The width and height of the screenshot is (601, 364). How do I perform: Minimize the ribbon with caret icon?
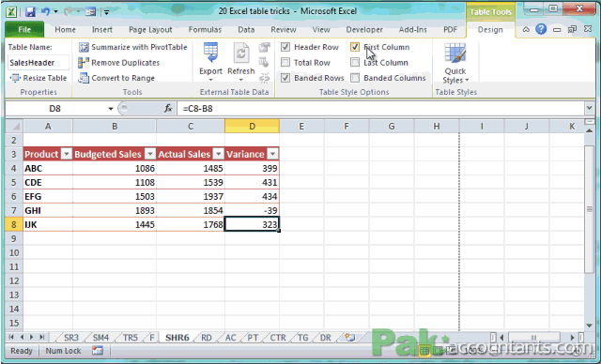click(526, 29)
